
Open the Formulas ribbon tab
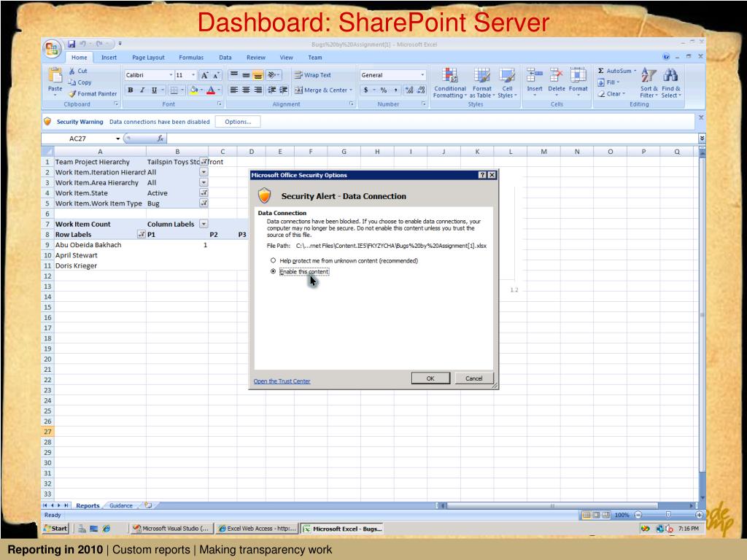coord(191,58)
